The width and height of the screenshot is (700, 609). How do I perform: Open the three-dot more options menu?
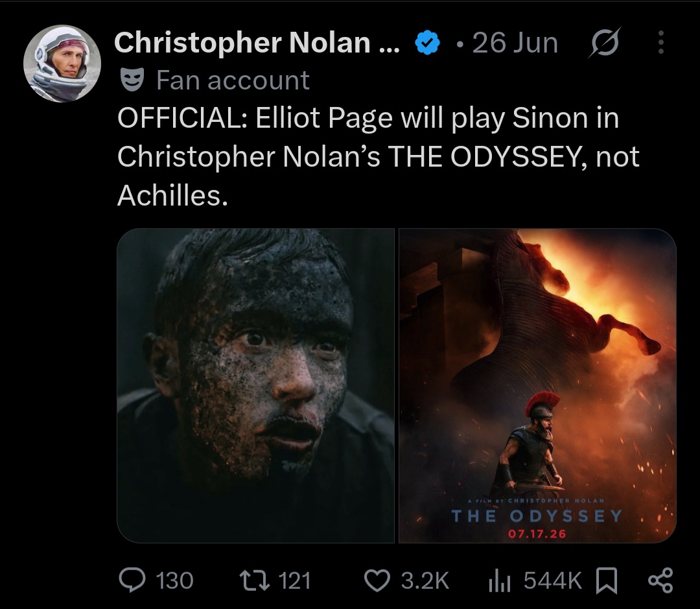[660, 42]
